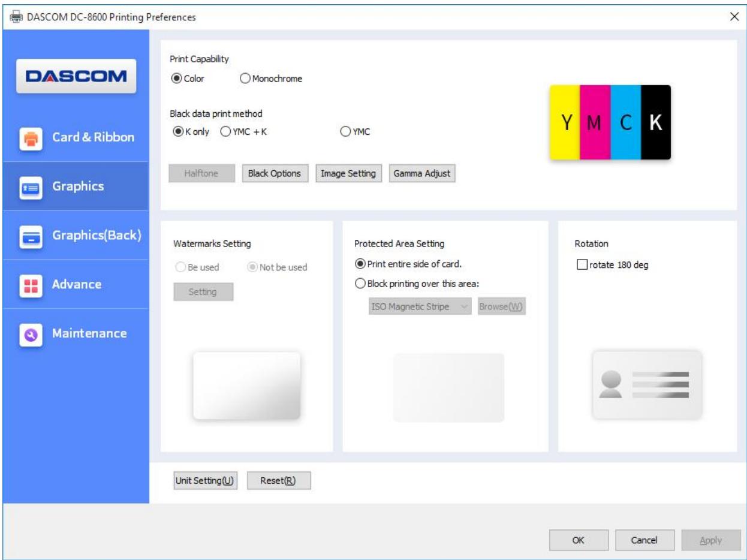Click the watermark Setting button
The image size is (747, 560).
[203, 292]
